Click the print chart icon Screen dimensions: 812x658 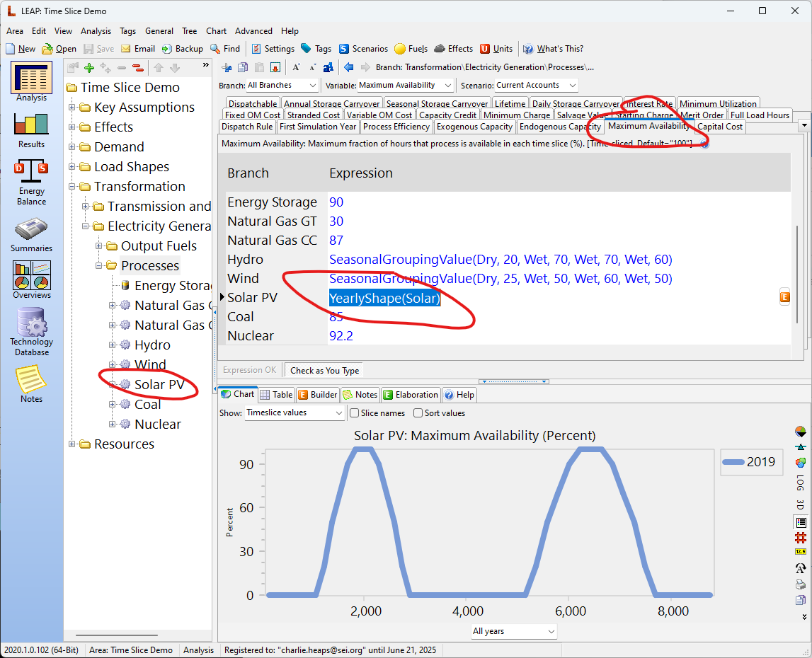[x=801, y=584]
